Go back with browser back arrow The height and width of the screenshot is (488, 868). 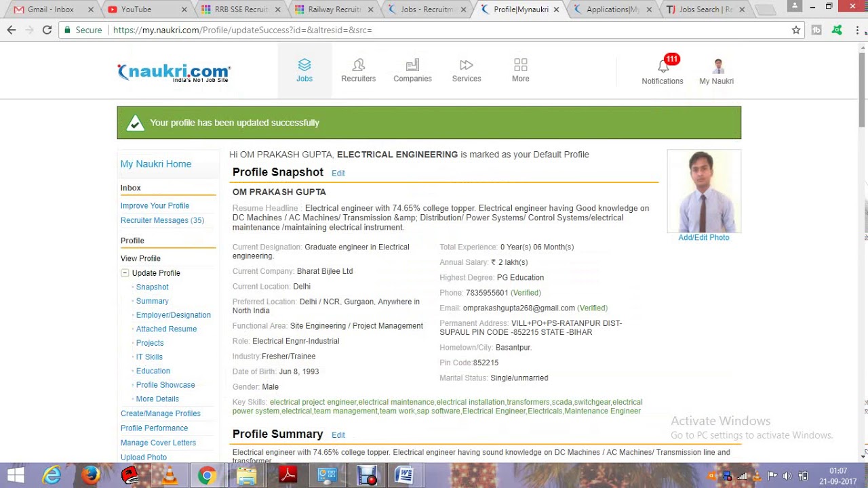(11, 30)
